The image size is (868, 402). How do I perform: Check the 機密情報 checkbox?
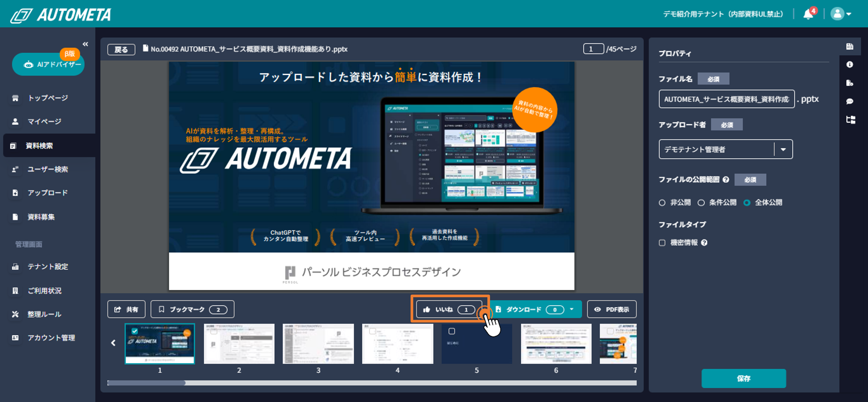[662, 243]
